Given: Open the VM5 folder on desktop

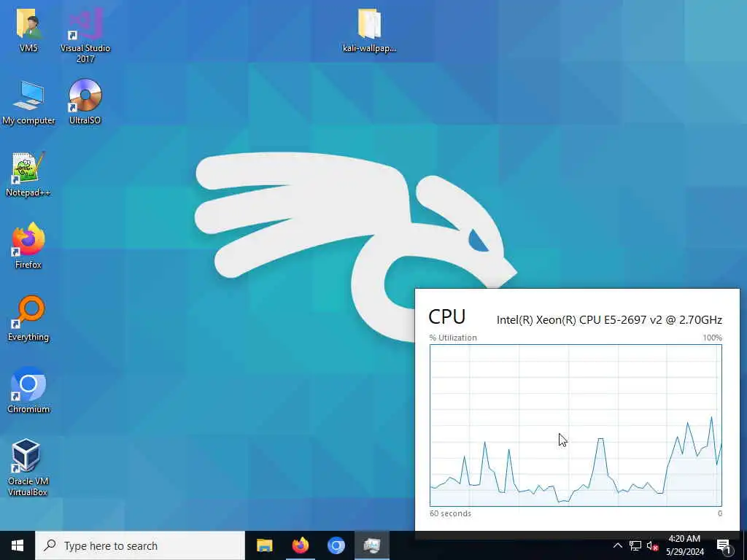Looking at the screenshot, I should tap(28, 29).
